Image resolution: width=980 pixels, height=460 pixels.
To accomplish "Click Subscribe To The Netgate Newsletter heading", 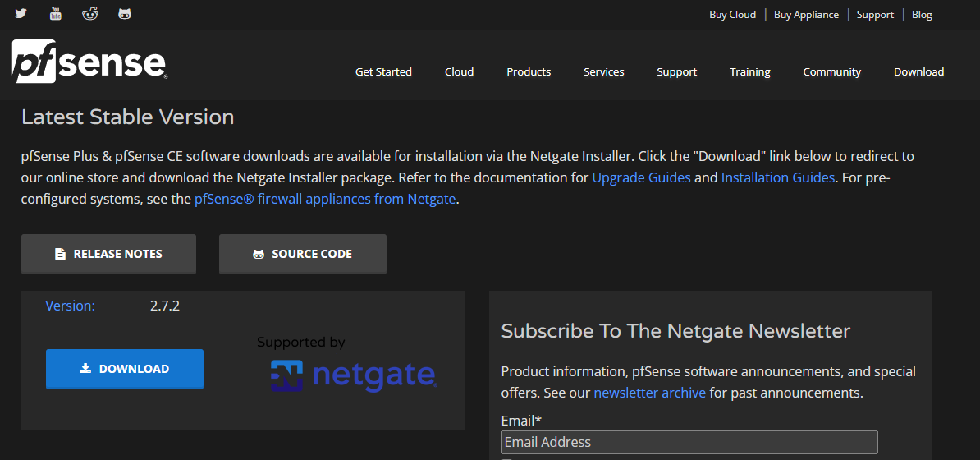I will [x=675, y=330].
